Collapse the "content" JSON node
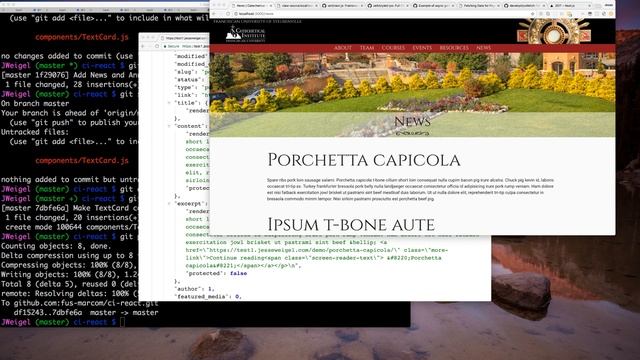Image resolution: width=640 pixels, height=360 pixels. (x=169, y=126)
